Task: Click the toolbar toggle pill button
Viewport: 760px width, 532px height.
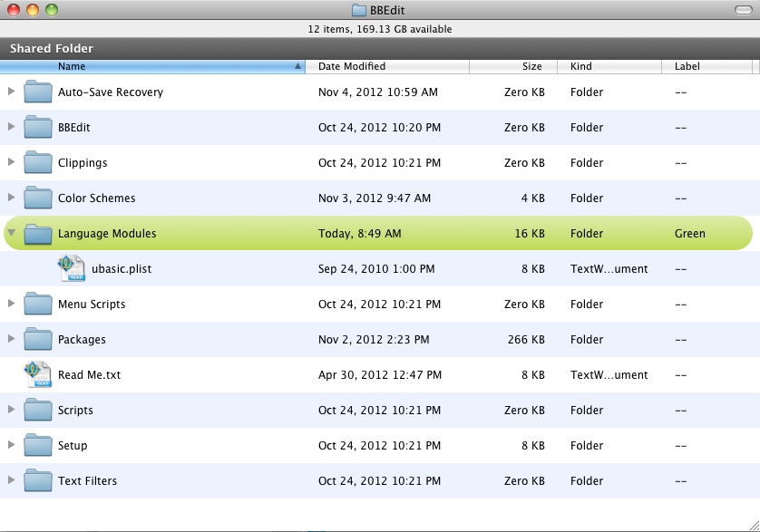Action: point(743,10)
